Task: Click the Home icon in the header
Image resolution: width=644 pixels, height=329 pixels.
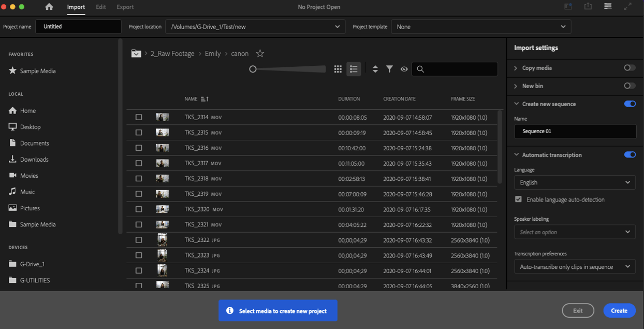Action: point(49,7)
